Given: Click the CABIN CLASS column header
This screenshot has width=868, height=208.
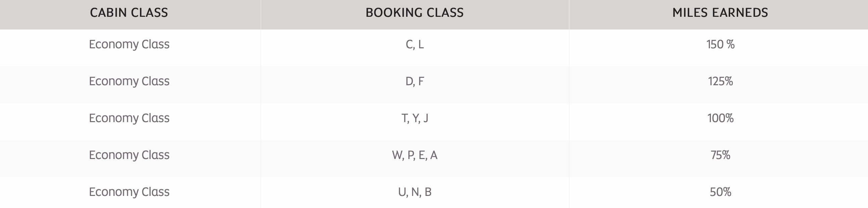Looking at the screenshot, I should 129,13.
